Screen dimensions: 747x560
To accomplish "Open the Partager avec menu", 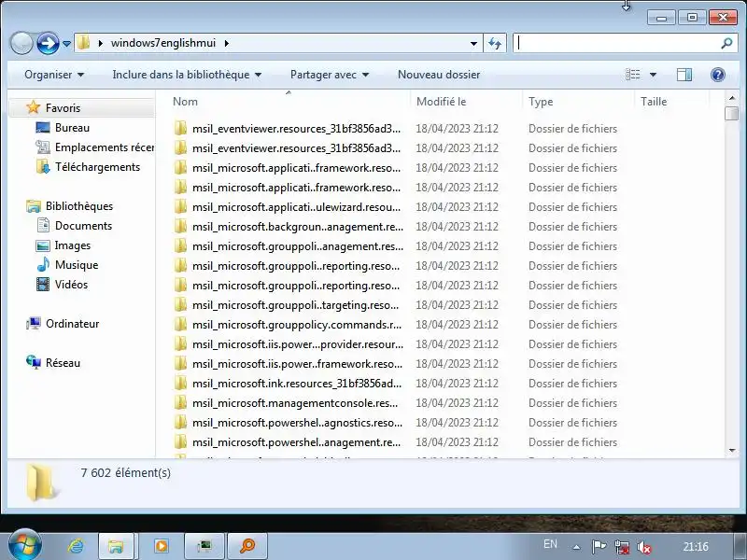I will click(330, 75).
